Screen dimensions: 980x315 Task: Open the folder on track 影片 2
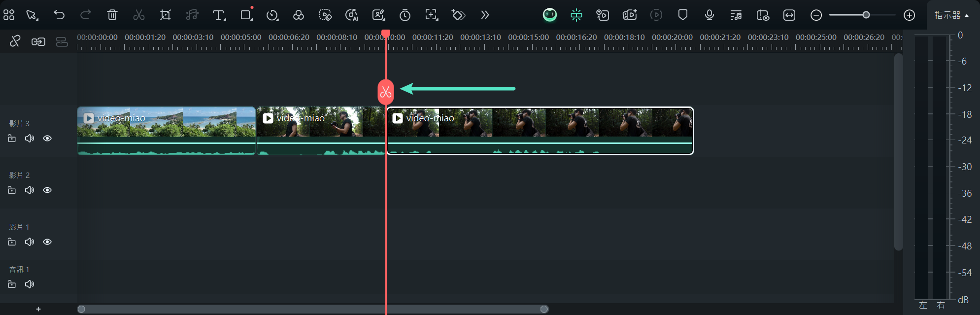click(12, 190)
